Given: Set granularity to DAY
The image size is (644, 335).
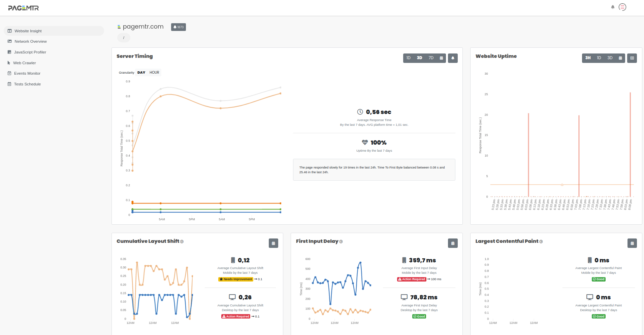Looking at the screenshot, I should (x=141, y=72).
